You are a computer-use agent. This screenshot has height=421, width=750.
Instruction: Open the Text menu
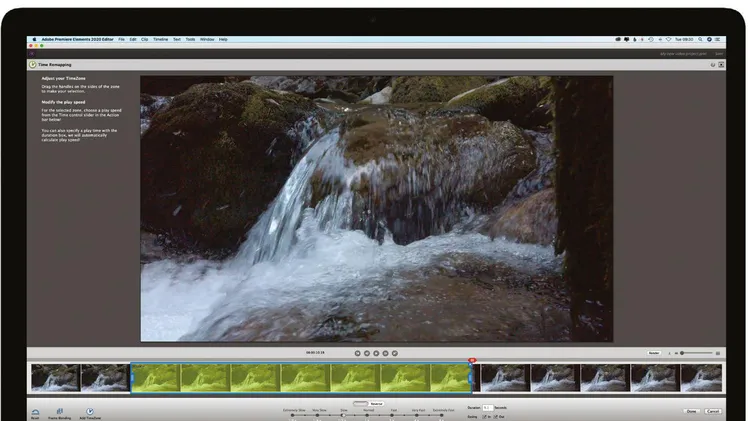(177, 39)
